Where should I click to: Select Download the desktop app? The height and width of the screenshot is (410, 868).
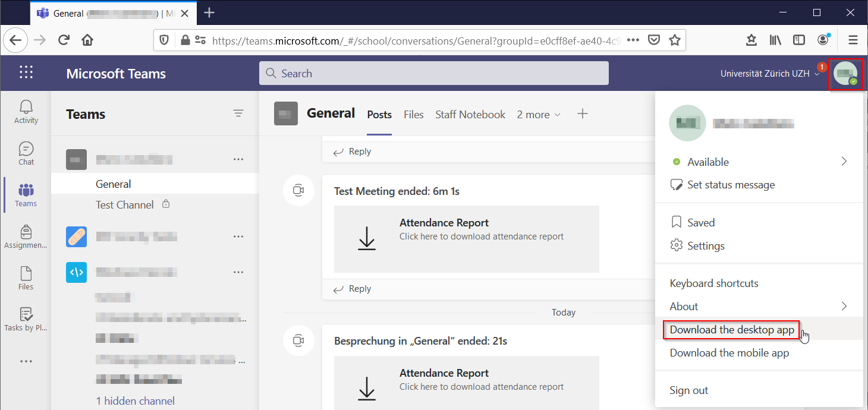(x=731, y=330)
